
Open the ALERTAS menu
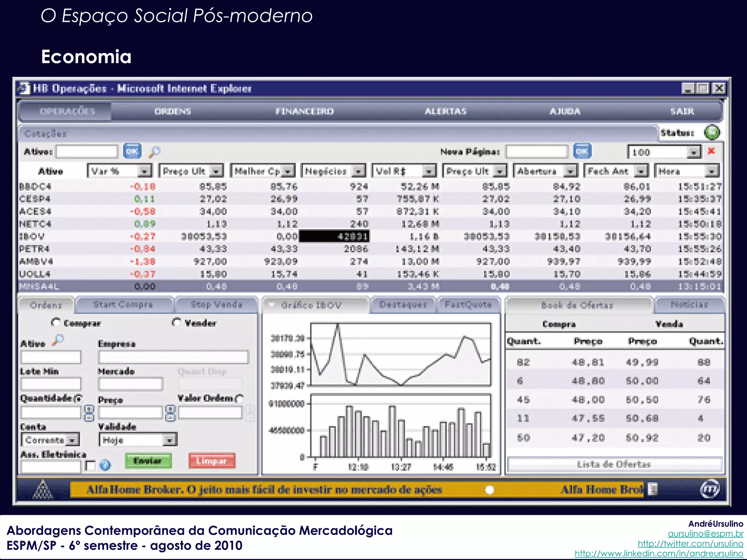point(446,111)
